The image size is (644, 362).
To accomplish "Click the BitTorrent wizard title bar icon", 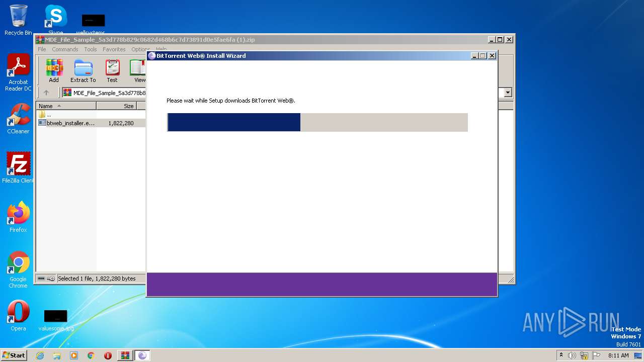I will [x=152, y=56].
